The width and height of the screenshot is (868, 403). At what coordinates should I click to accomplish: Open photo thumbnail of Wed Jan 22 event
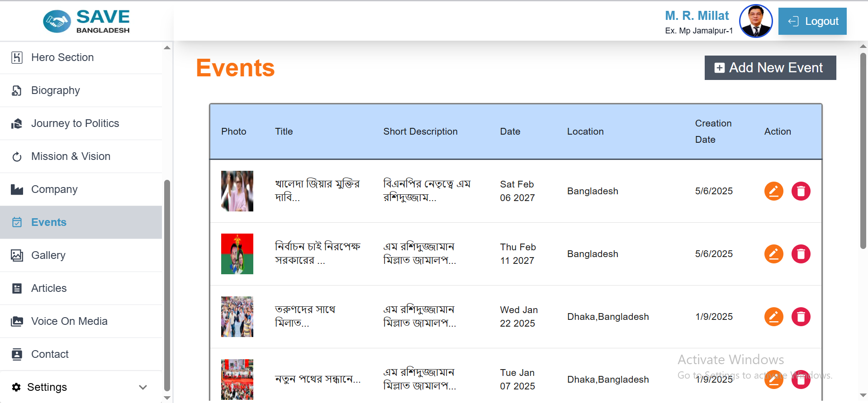pyautogui.click(x=237, y=317)
